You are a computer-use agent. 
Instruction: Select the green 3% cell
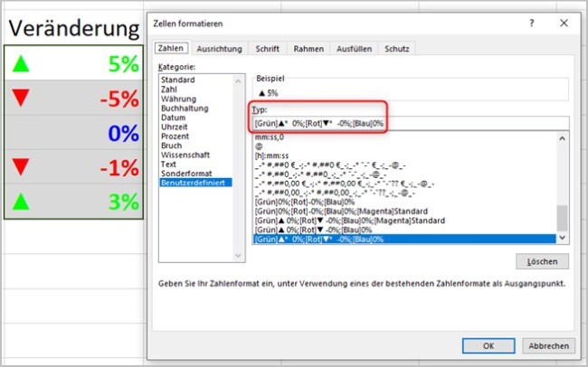[74, 202]
